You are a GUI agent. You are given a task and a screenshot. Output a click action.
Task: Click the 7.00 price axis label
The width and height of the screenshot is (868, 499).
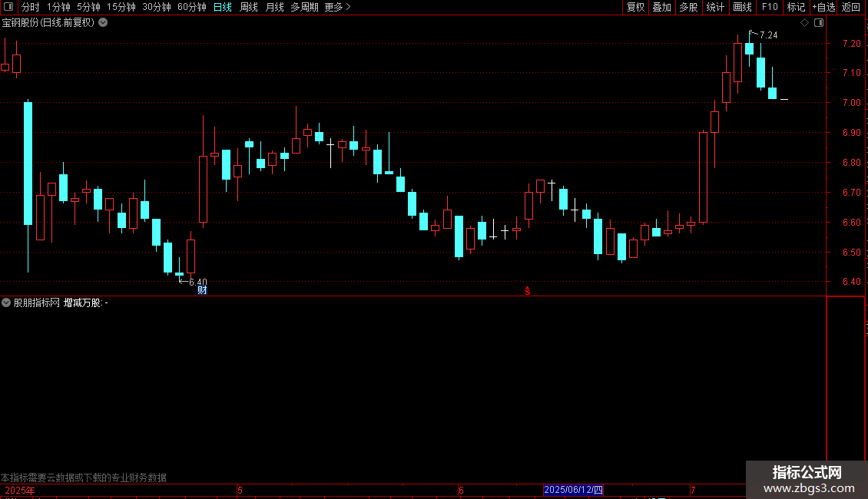click(851, 103)
